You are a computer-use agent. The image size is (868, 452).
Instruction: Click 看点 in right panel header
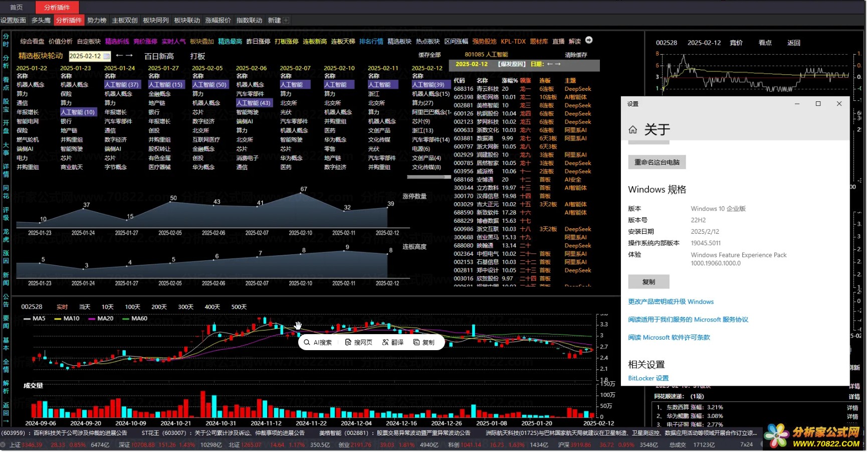[x=765, y=43]
